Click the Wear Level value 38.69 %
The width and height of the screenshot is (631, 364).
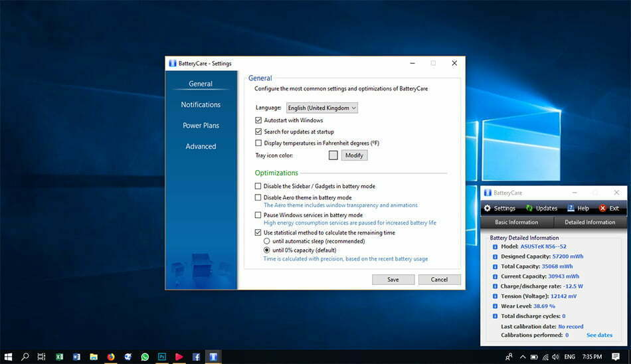click(x=544, y=306)
